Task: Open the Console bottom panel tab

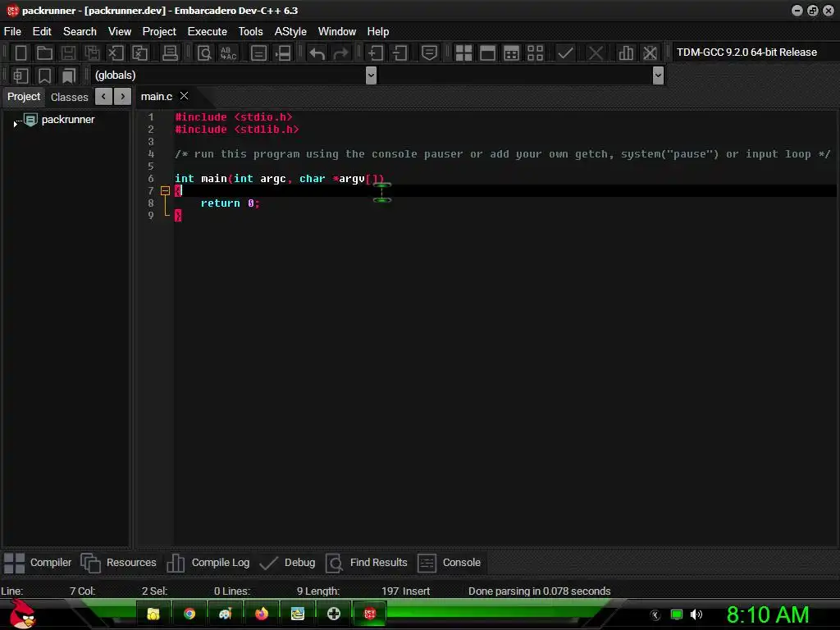Action: 449,563
